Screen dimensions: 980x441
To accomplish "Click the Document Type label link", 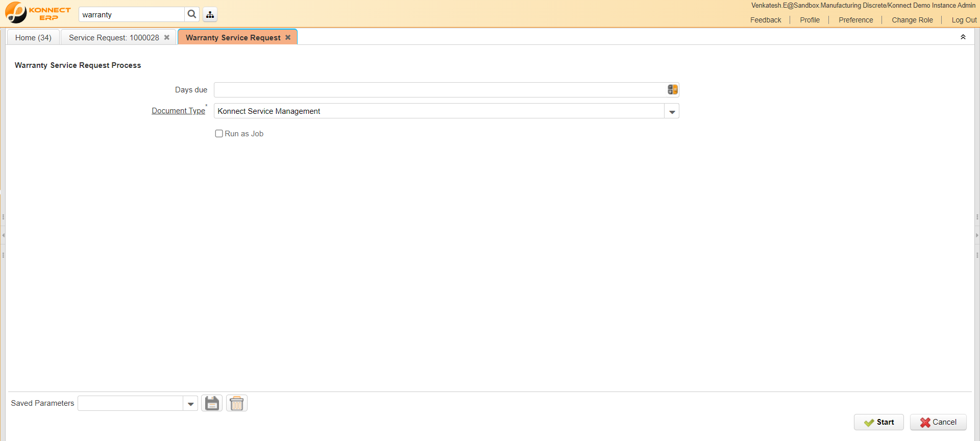I will 178,111.
